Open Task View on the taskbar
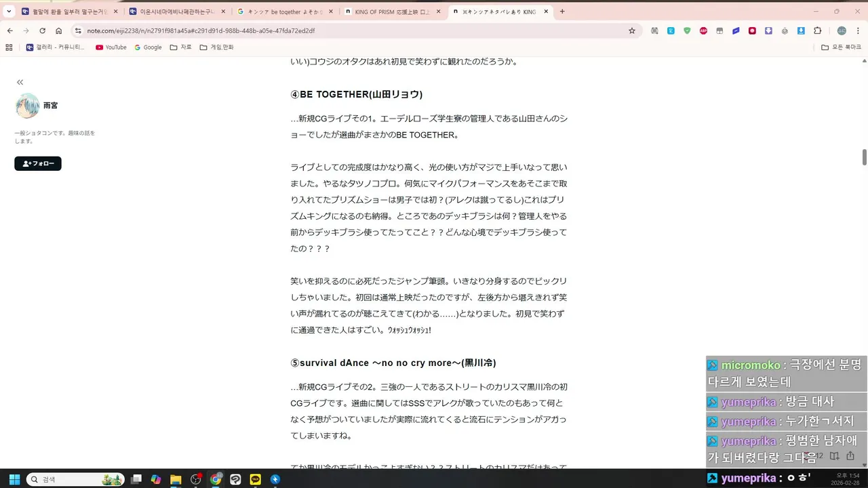The width and height of the screenshot is (868, 488). [136, 479]
